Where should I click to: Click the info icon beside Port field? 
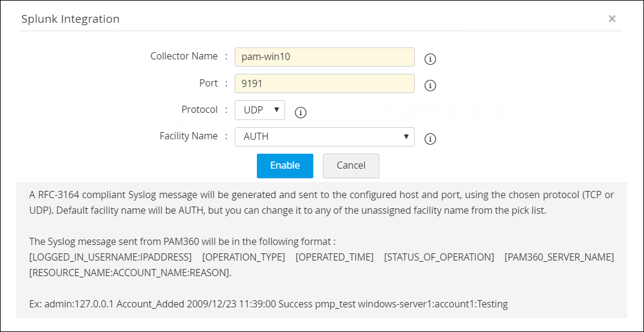[430, 86]
